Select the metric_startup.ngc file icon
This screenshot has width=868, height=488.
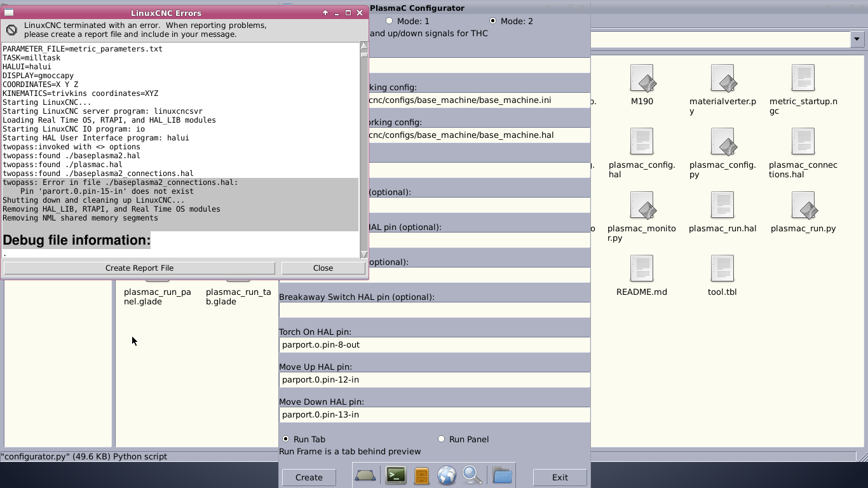tap(803, 78)
